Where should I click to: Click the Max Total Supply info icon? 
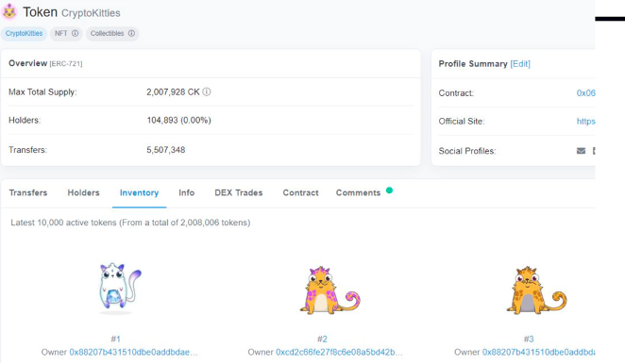[207, 92]
